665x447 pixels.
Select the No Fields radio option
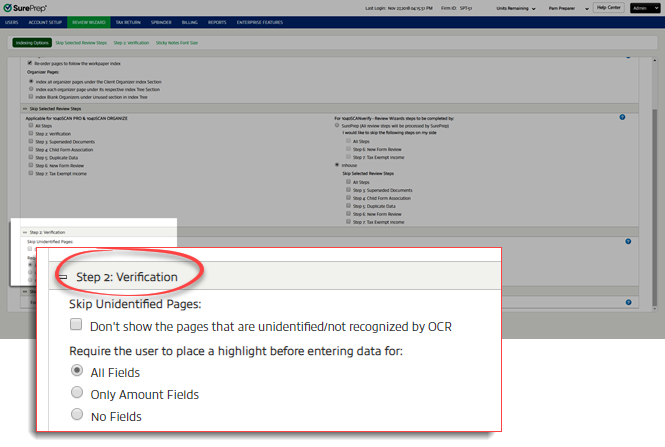pyautogui.click(x=76, y=416)
